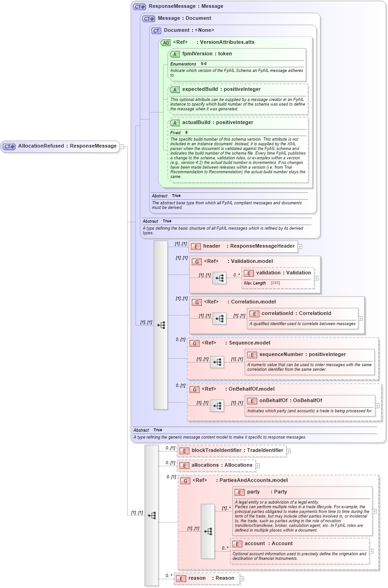Select Max Length [255] text
The image size is (388, 588).
(262, 283)
